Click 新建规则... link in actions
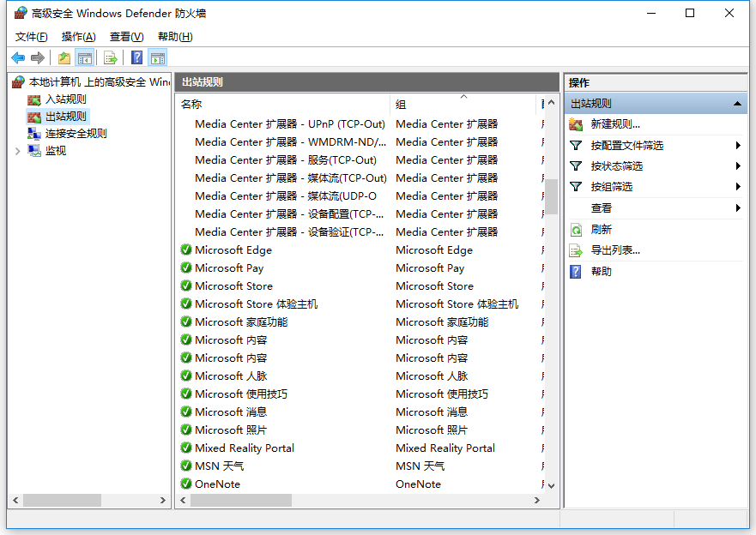Screen dimensions: 756x535 click(x=615, y=124)
